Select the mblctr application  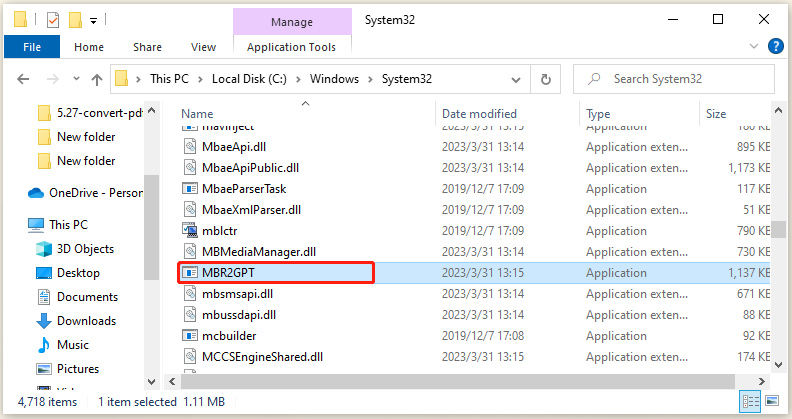pos(220,231)
